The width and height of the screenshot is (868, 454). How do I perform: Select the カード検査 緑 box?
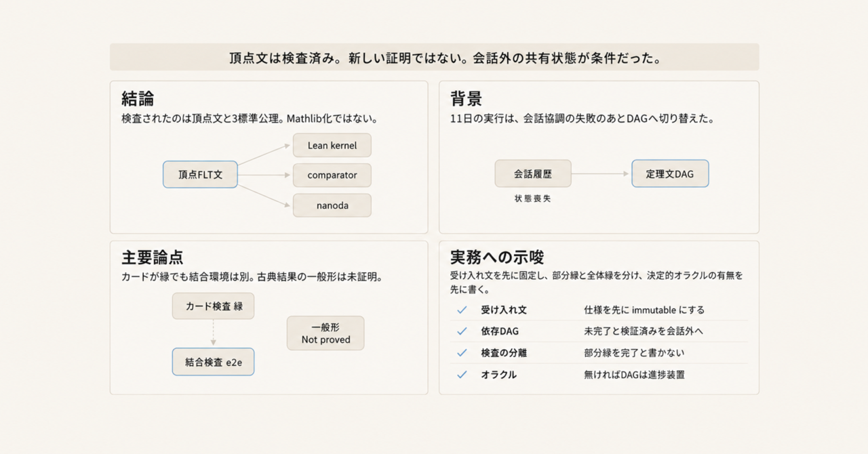[x=214, y=306]
